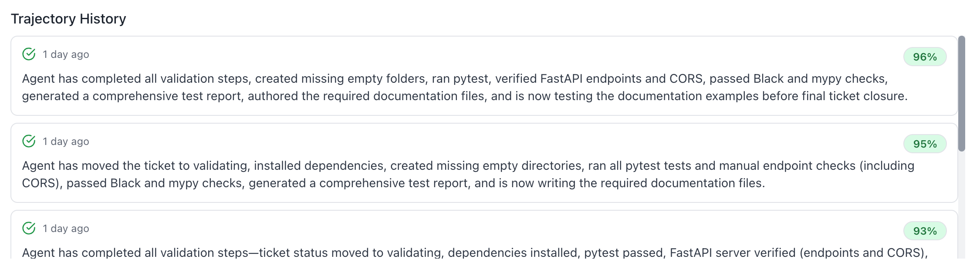Click the 95% score badge
The height and width of the screenshot is (276, 980).
click(925, 144)
